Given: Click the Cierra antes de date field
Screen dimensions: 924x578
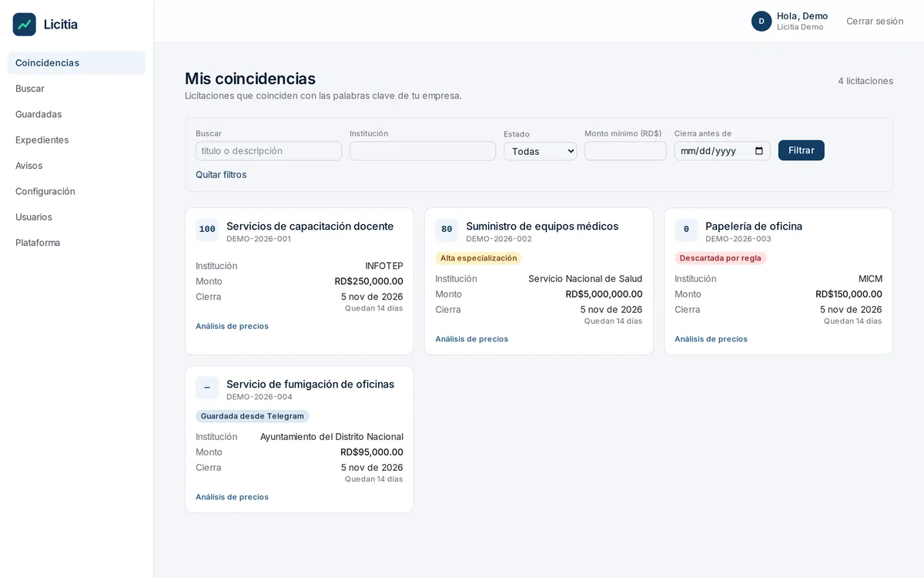Looking at the screenshot, I should [722, 151].
